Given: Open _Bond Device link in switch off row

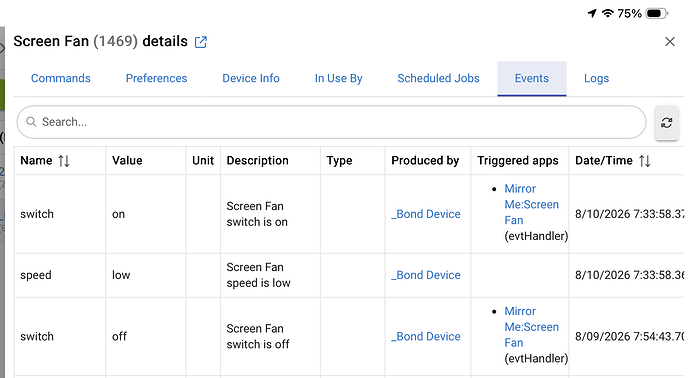Looking at the screenshot, I should (426, 337).
